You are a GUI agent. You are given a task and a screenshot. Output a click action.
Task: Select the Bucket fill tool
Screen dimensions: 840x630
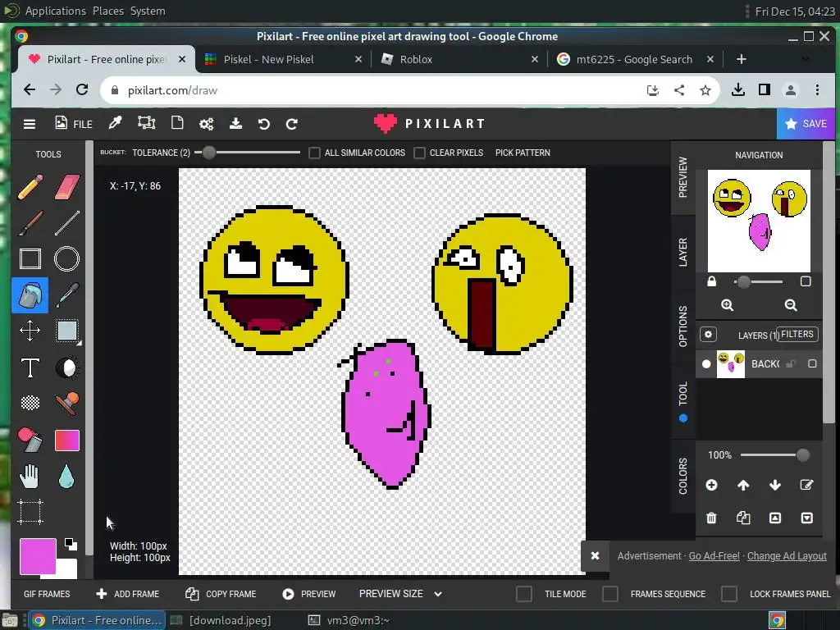tap(30, 295)
